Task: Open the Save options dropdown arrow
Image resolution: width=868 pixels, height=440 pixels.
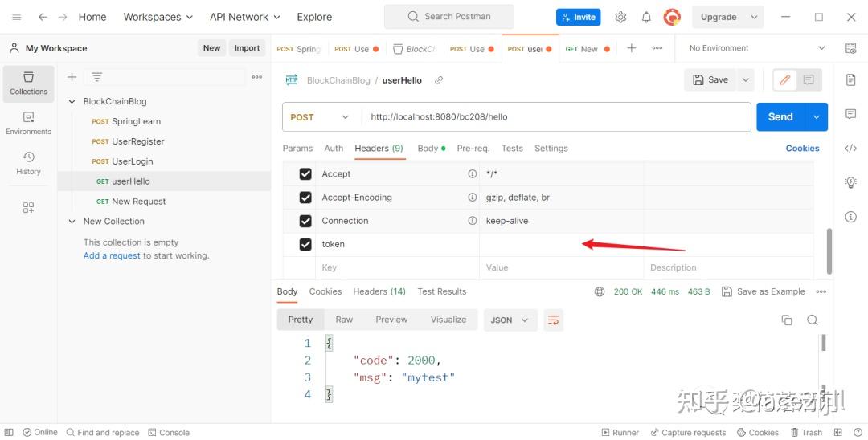Action: tap(746, 80)
